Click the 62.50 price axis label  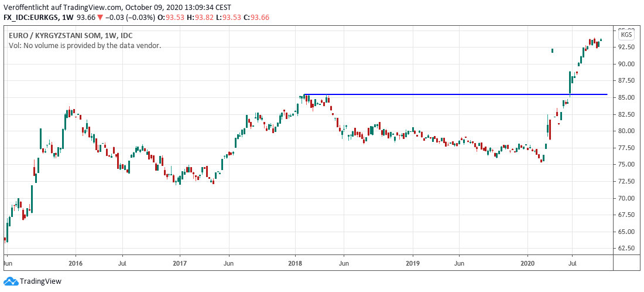626,249
